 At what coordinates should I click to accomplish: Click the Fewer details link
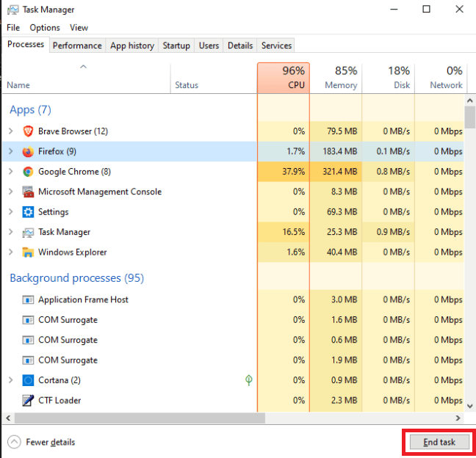51,443
